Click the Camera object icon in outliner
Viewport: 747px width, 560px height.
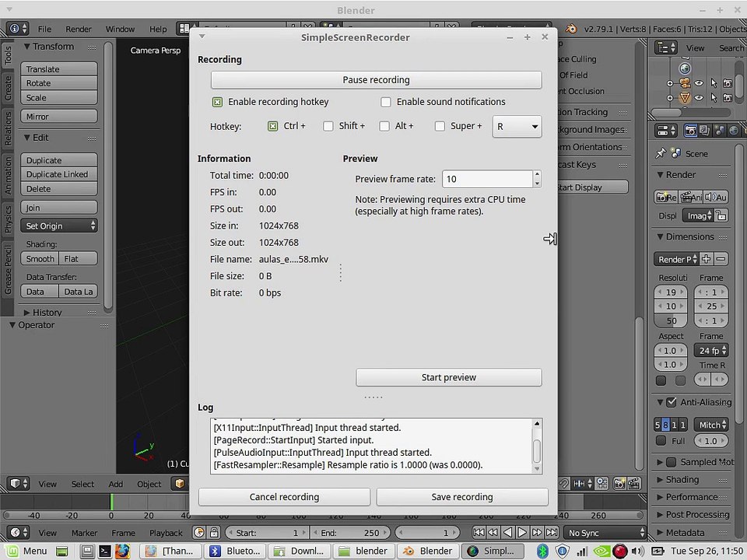coord(685,83)
